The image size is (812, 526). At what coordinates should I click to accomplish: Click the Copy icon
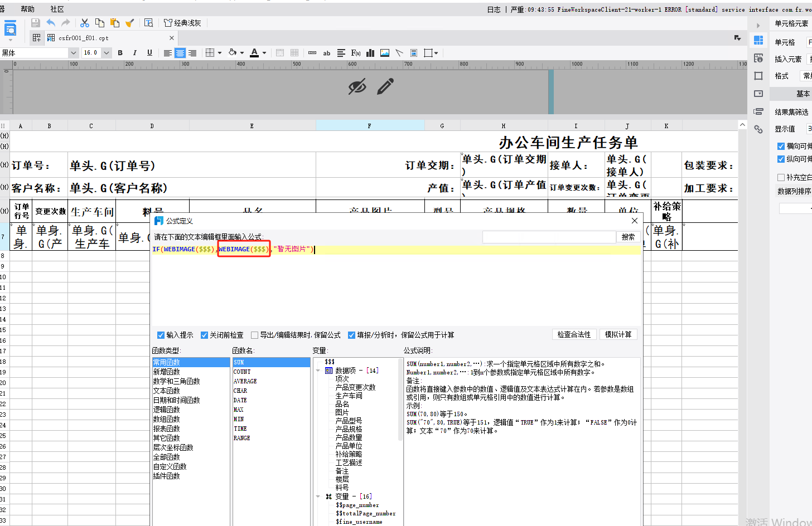pyautogui.click(x=100, y=23)
